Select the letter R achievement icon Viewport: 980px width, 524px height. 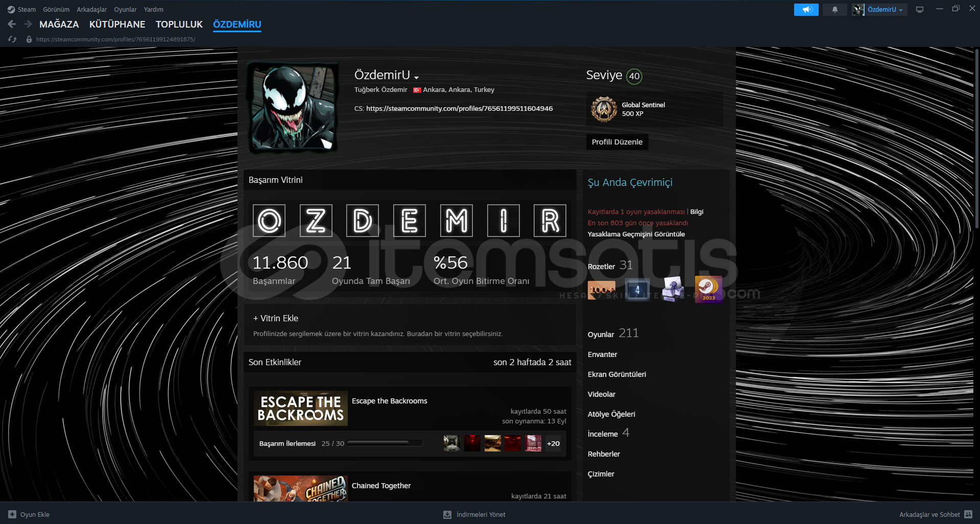point(550,221)
